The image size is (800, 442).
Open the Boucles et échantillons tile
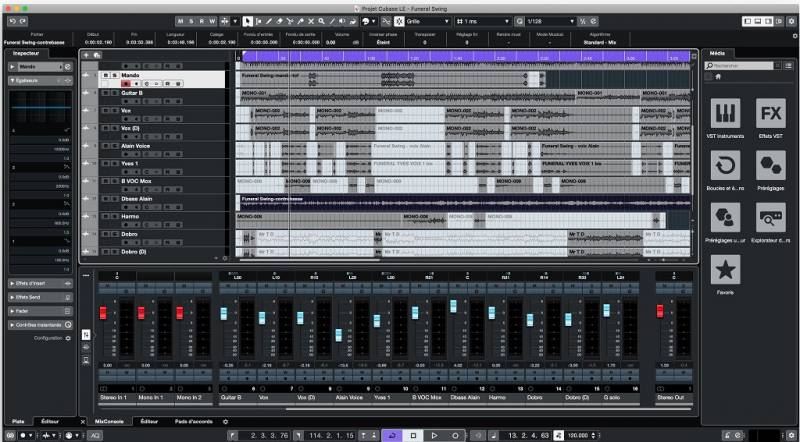coord(726,167)
